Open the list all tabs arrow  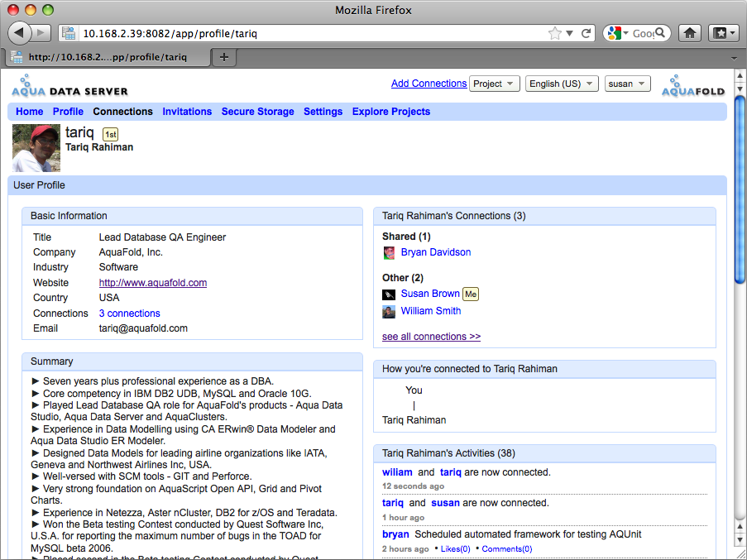tap(734, 58)
